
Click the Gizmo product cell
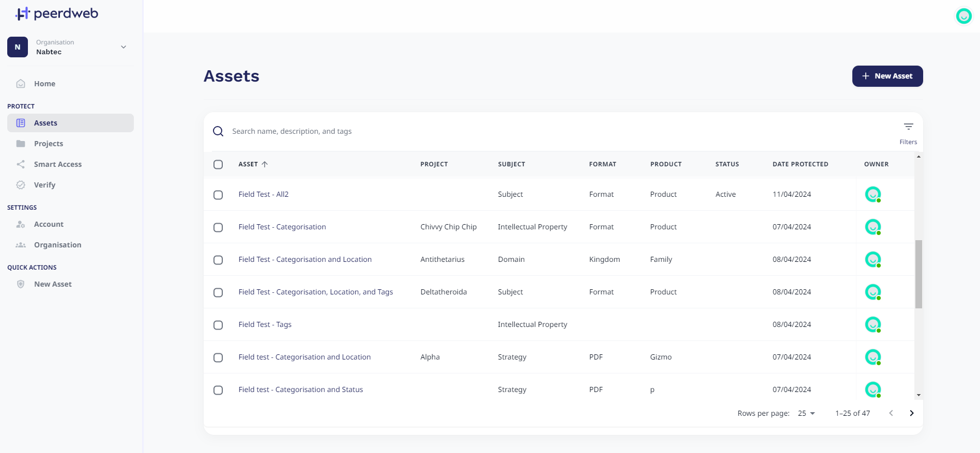pos(661,357)
